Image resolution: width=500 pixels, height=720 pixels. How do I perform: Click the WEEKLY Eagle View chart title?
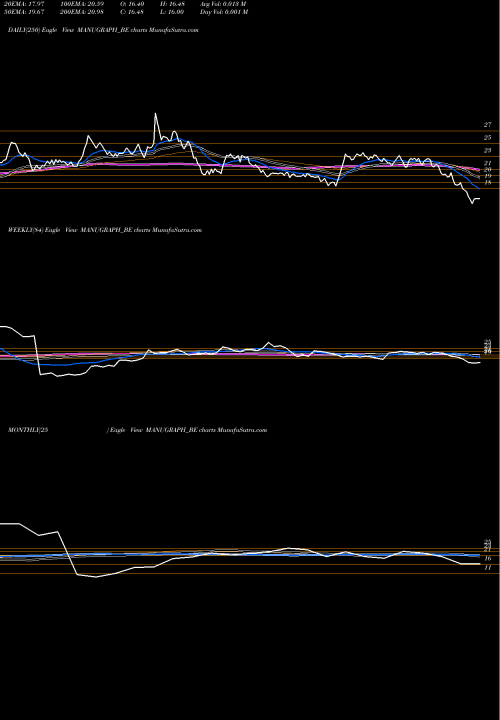point(105,230)
